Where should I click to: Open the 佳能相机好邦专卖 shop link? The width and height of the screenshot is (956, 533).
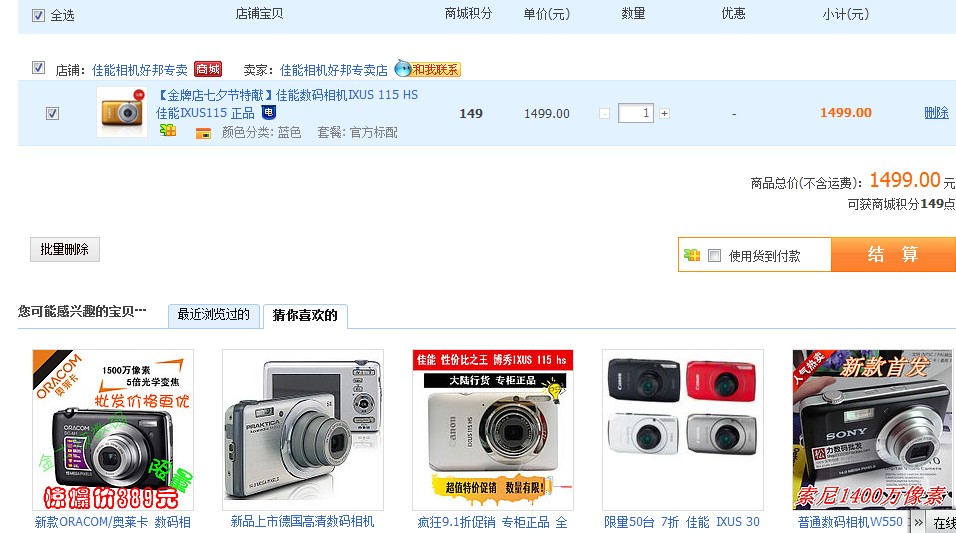point(140,70)
